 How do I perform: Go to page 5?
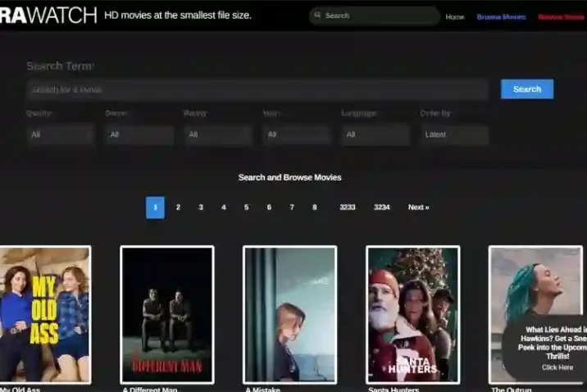246,207
